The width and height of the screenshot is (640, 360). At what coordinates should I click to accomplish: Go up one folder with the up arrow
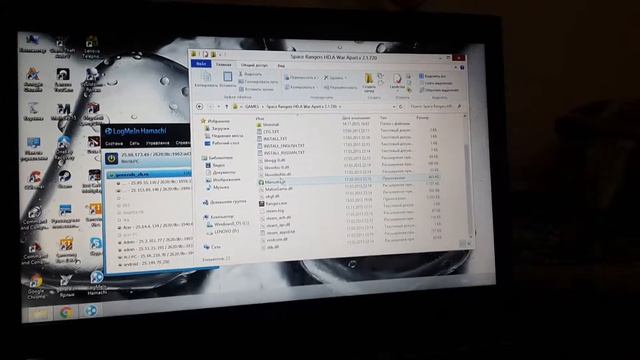point(227,107)
